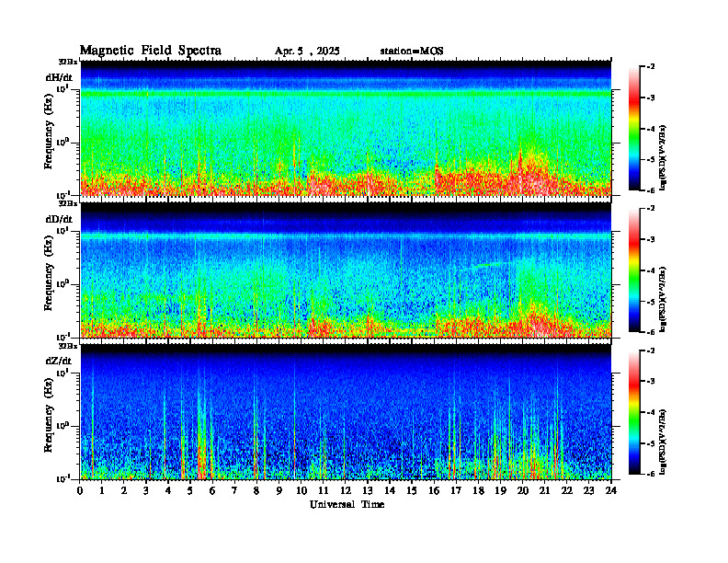Click hour '3' on time axis
The image size is (728, 563).
click(146, 490)
